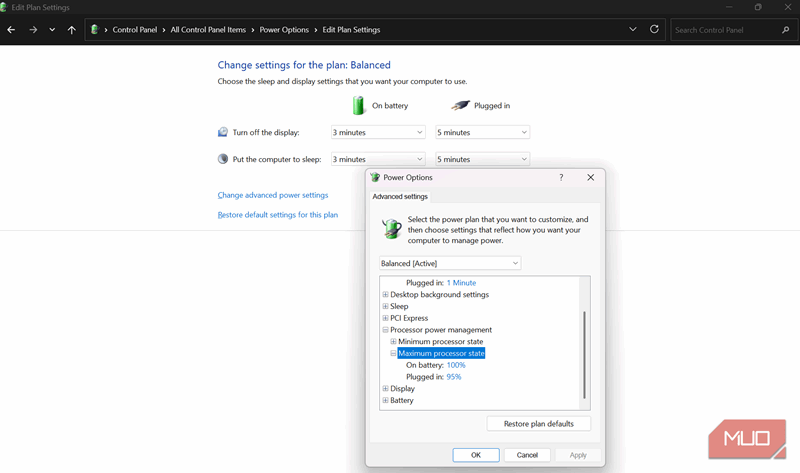This screenshot has width=800, height=473.
Task: Click the Plugged in 95% value
Action: coord(454,377)
